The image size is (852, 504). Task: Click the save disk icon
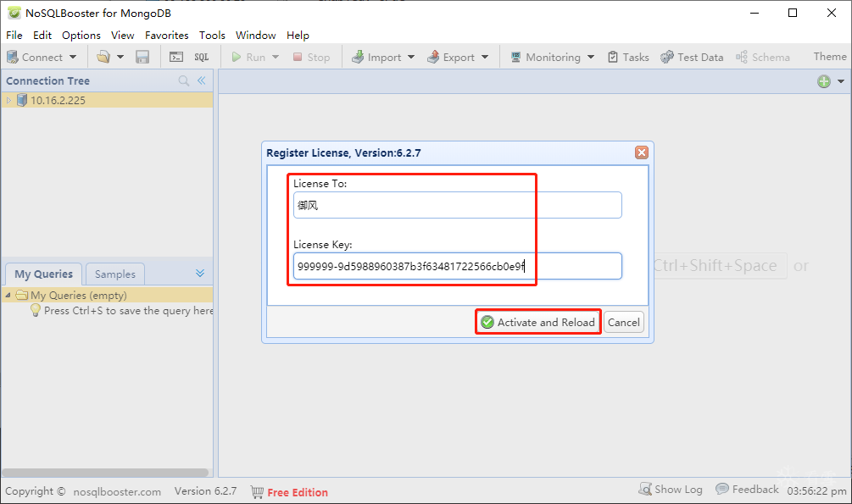142,57
